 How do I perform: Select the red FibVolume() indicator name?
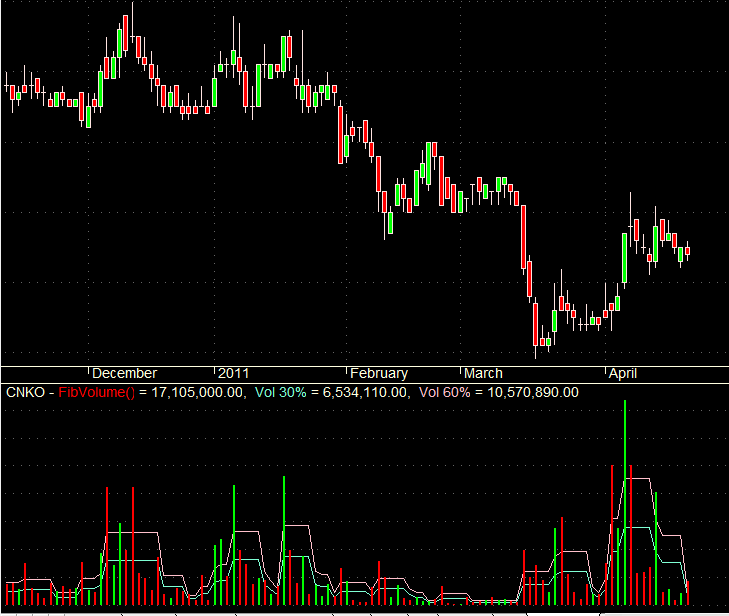97,392
